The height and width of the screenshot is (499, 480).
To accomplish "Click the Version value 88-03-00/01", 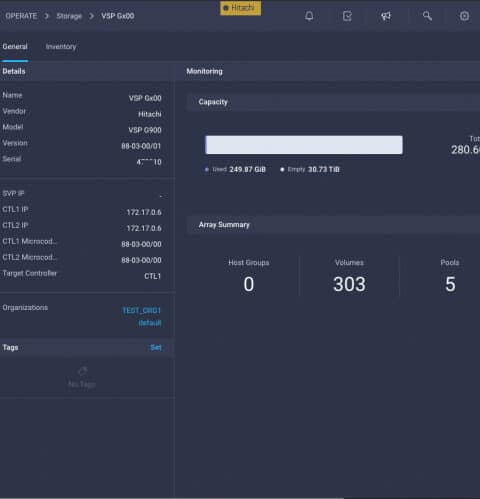I will [x=141, y=146].
